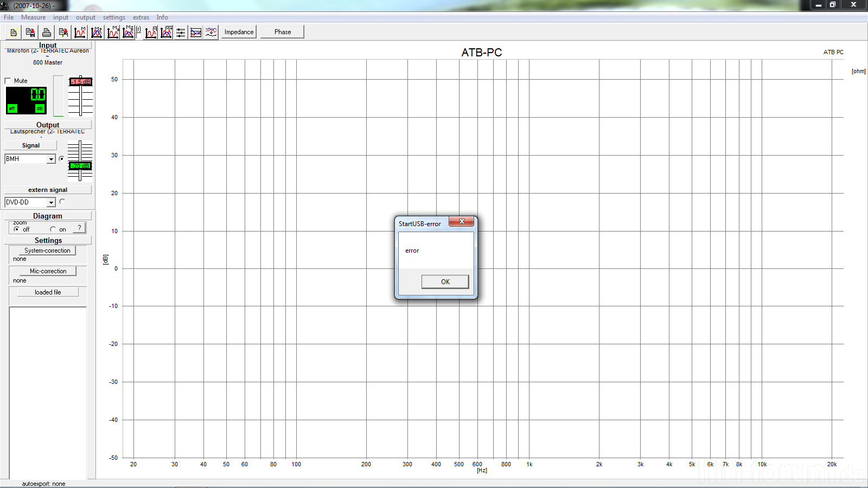Click the save file toolbar icon
The image size is (868, 488).
[x=30, y=33]
